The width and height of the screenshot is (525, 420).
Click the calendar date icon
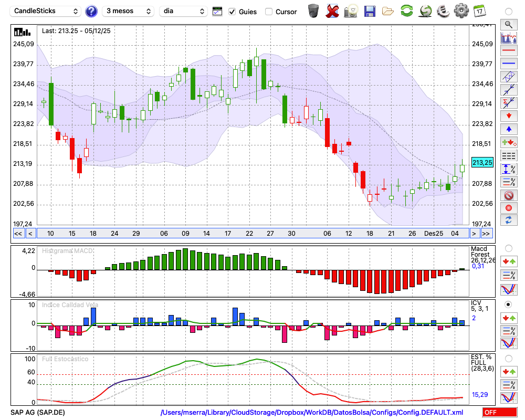coord(479,11)
